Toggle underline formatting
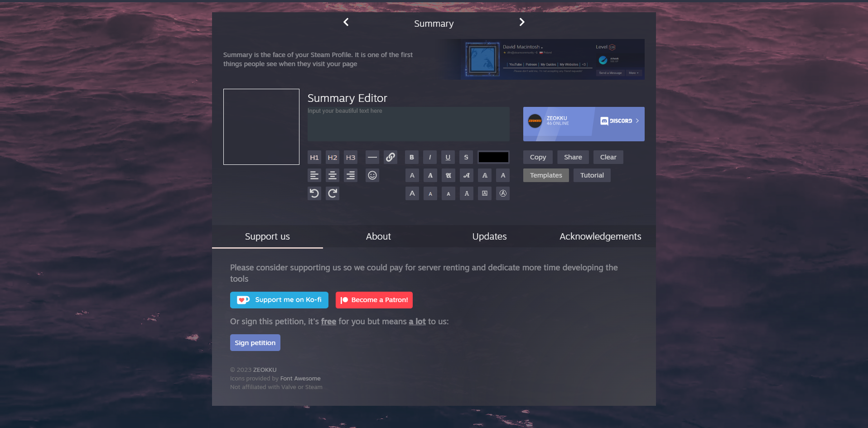 448,157
